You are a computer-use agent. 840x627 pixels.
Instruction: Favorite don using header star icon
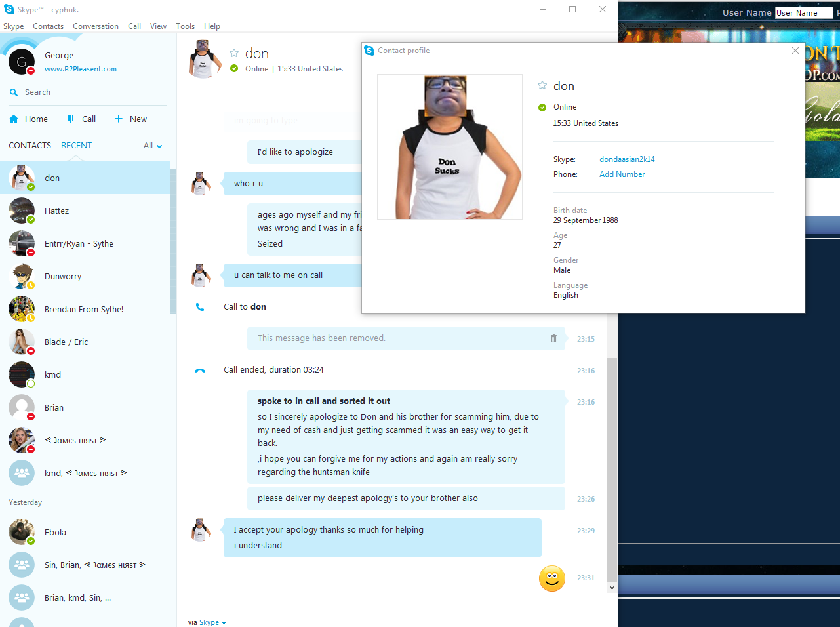(234, 53)
